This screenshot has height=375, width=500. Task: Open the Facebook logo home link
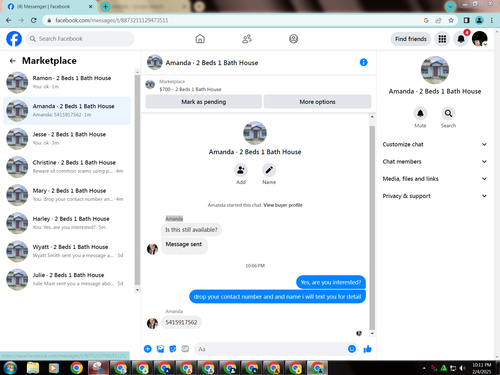point(14,39)
